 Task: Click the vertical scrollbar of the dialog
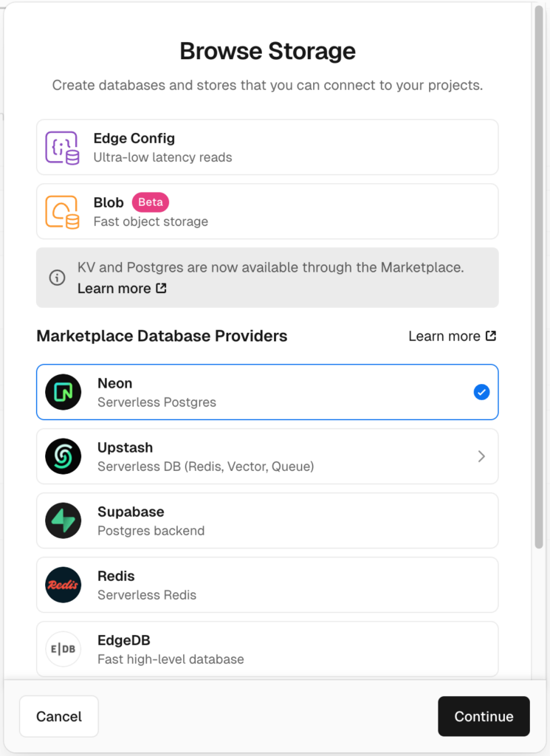[x=540, y=281]
